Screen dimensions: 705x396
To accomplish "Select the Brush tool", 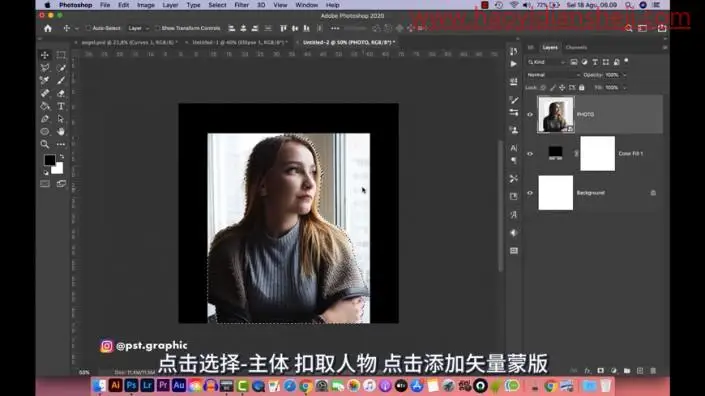I will coord(61,80).
